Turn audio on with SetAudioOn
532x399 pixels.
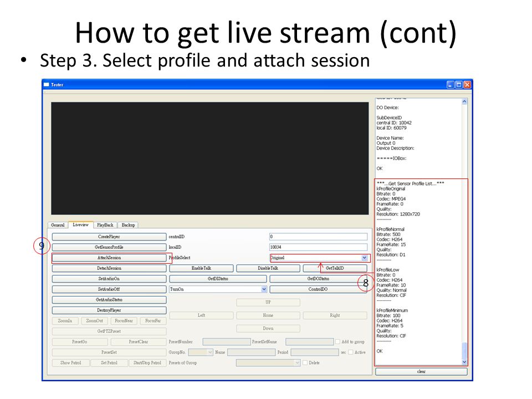click(109, 279)
